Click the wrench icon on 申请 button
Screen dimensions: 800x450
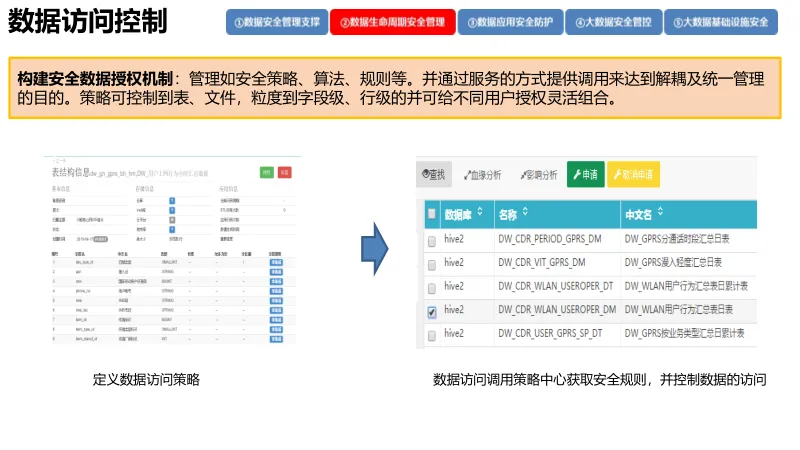[577, 174]
